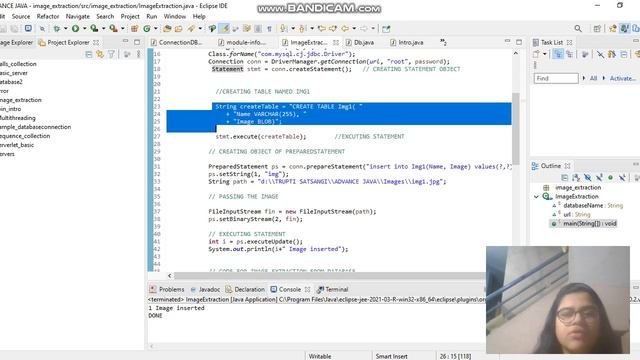Toggle Categorized view in Task List

(558, 54)
